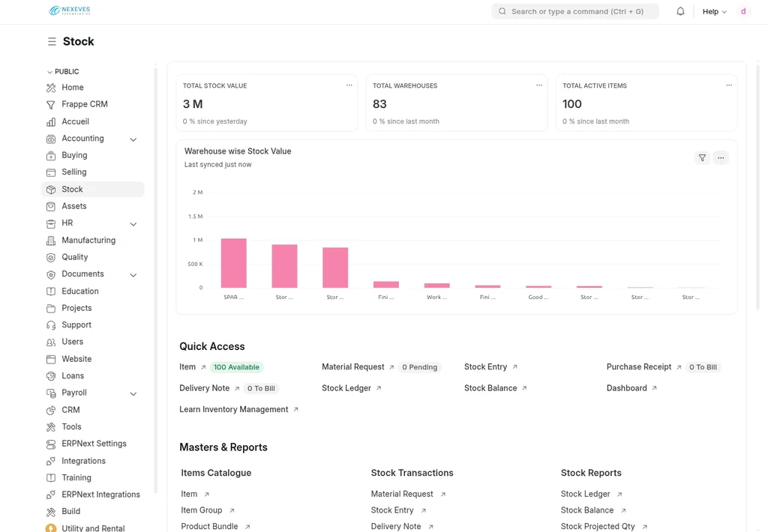Click the 100 Available badge

[x=236, y=367]
